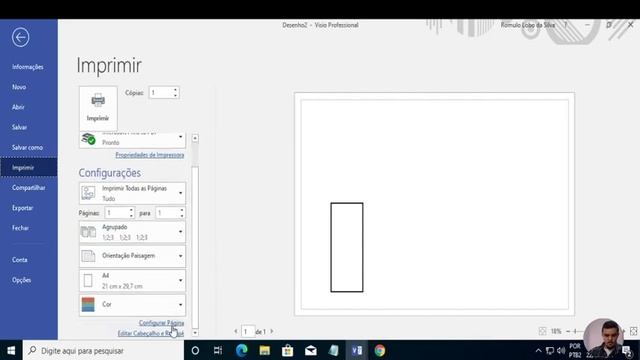Click the network tray icon
This screenshot has height=360, width=640.
[550, 351]
